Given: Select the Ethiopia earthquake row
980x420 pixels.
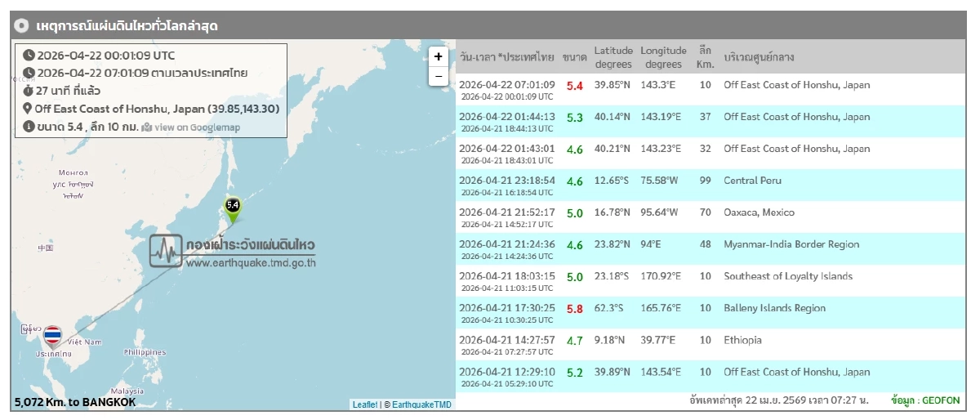Looking at the screenshot, I should (709, 345).
